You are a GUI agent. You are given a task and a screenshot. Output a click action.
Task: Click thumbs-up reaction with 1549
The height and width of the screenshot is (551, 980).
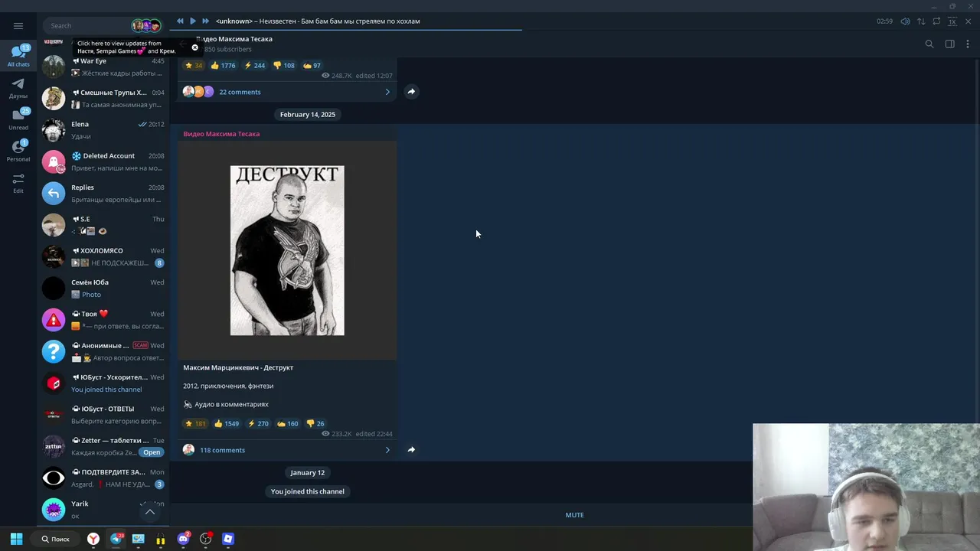click(227, 423)
